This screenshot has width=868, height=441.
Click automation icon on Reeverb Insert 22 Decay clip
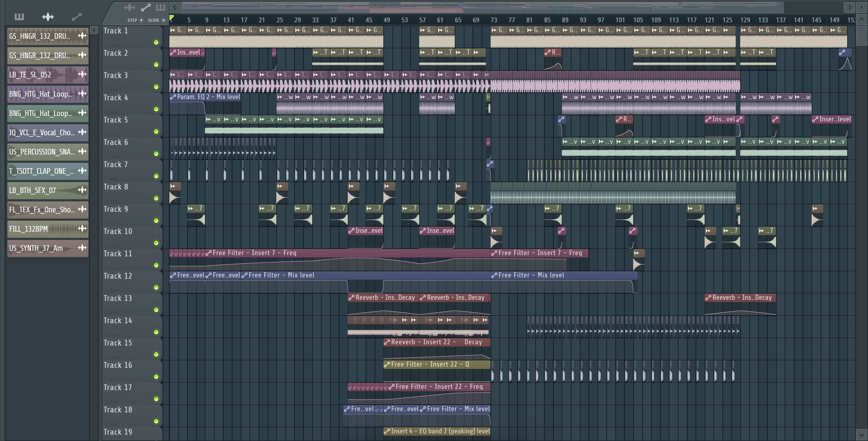pos(387,342)
